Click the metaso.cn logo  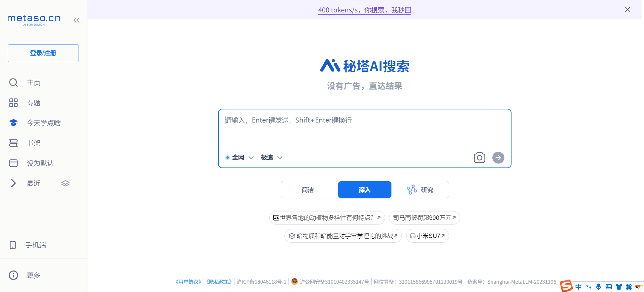point(34,20)
